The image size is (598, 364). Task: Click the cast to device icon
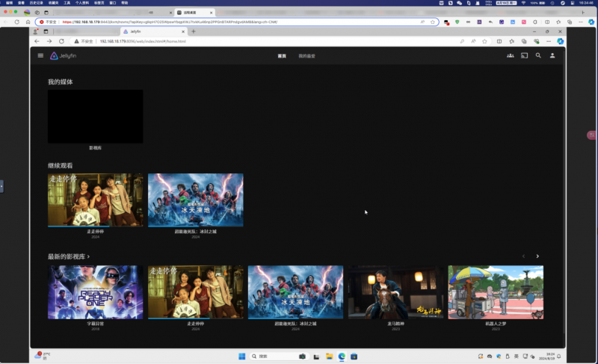(x=524, y=55)
